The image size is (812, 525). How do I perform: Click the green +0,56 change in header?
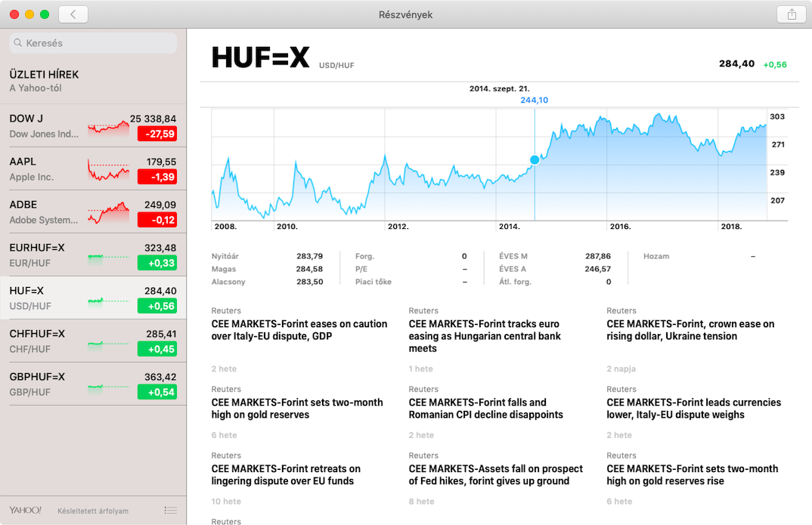coord(775,65)
